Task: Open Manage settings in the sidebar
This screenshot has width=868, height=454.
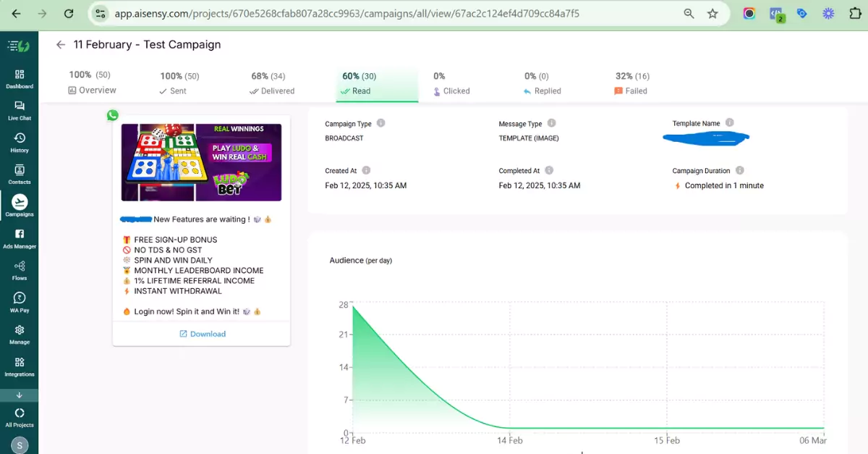Action: coord(20,335)
